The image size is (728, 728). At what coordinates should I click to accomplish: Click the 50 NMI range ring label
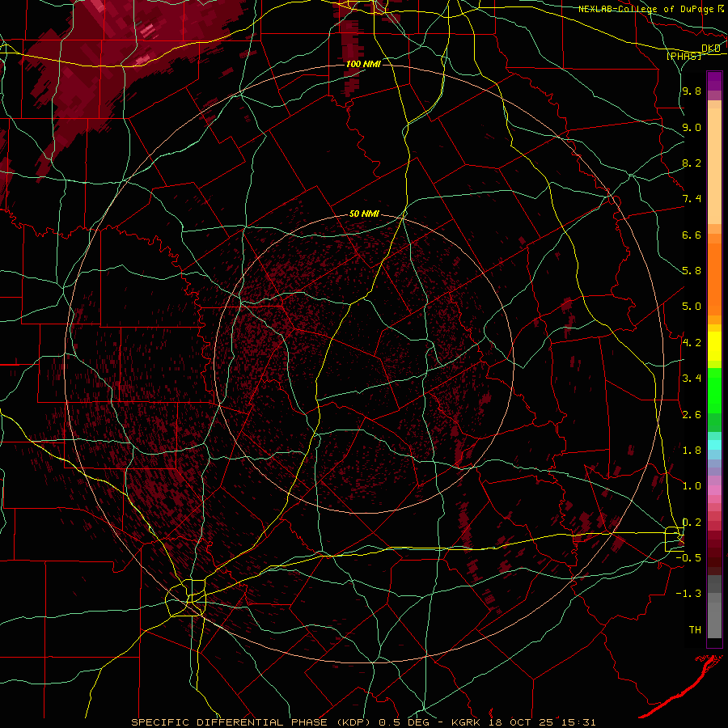[365, 214]
